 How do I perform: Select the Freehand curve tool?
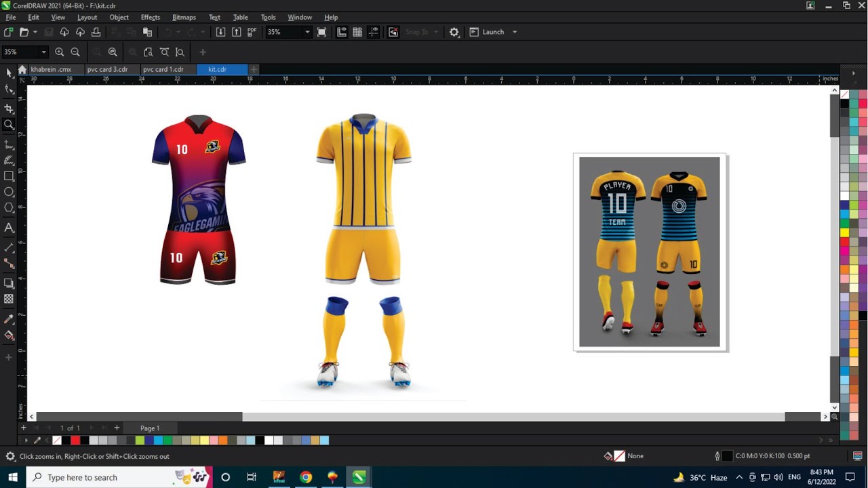pos(9,144)
